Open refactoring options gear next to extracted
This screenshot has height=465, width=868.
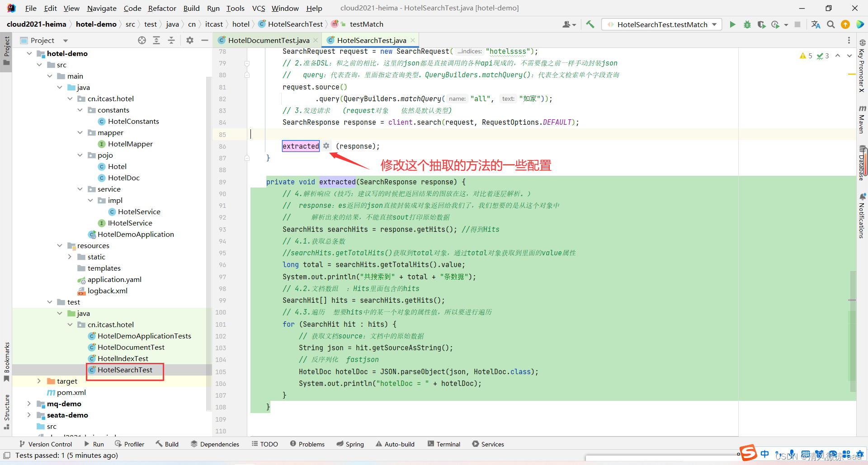(x=326, y=146)
